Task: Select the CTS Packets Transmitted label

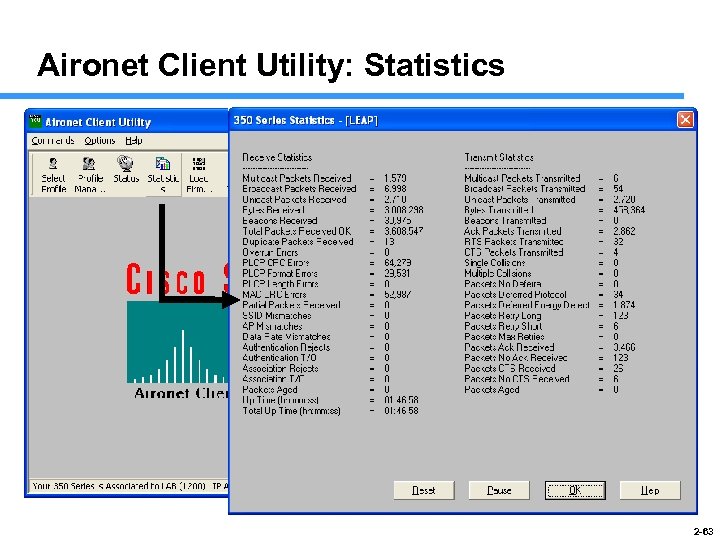Action: click(513, 252)
